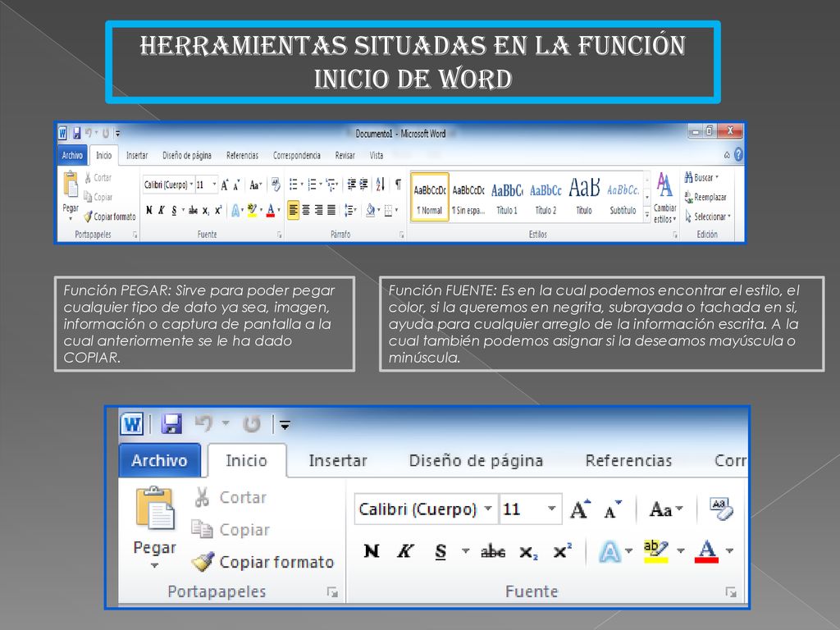Apply yellow highlight color in the enlarged ribbon
The height and width of the screenshot is (630, 840).
[655, 551]
